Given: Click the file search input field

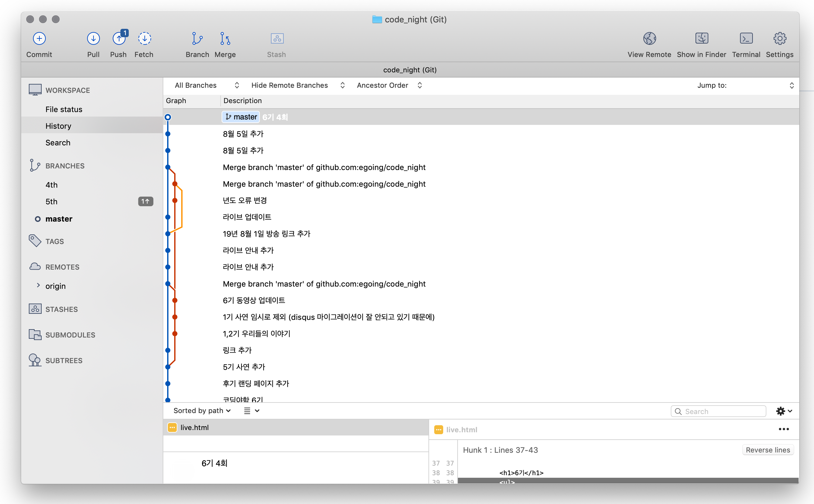Looking at the screenshot, I should pos(718,411).
